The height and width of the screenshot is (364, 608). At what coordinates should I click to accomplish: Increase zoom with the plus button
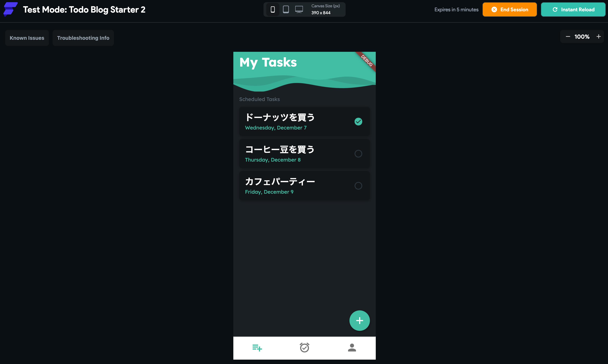pyautogui.click(x=599, y=36)
